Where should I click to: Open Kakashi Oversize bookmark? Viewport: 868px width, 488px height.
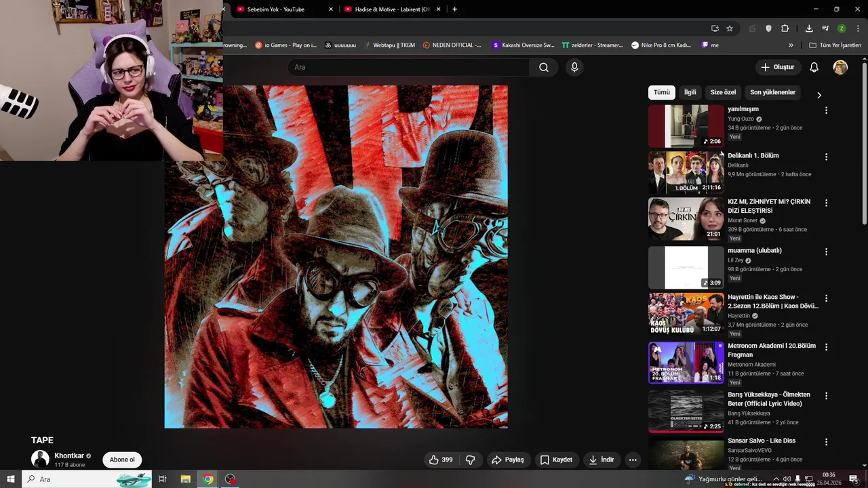(x=523, y=45)
